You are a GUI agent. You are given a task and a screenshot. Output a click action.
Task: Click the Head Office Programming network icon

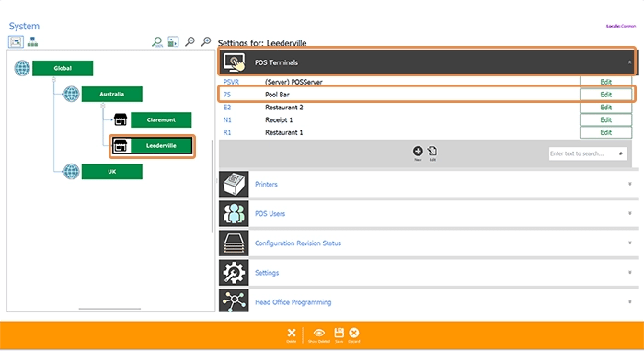point(234,301)
